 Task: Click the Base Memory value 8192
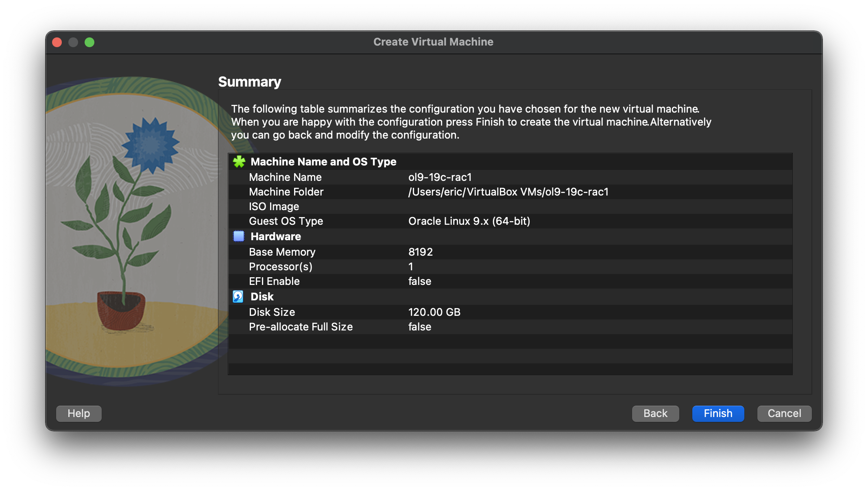point(420,252)
